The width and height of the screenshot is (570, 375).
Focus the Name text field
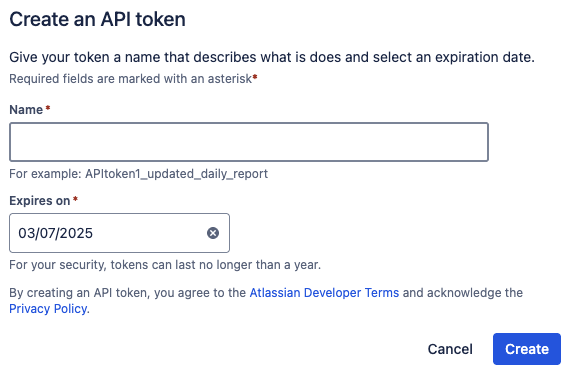[x=249, y=142]
